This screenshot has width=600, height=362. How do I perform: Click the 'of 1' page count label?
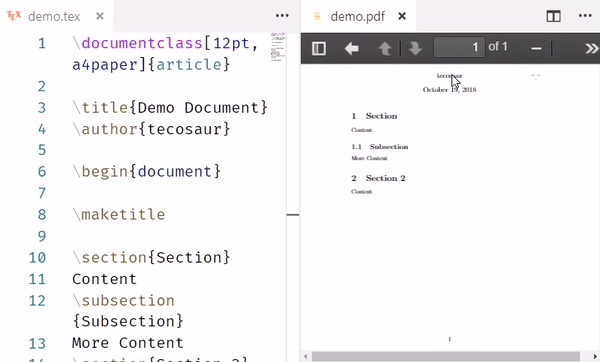(x=498, y=47)
